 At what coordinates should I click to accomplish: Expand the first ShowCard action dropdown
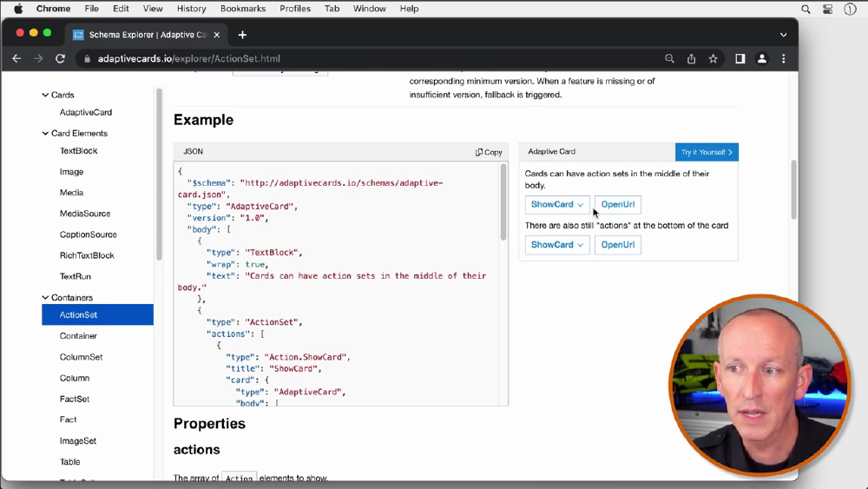556,205
